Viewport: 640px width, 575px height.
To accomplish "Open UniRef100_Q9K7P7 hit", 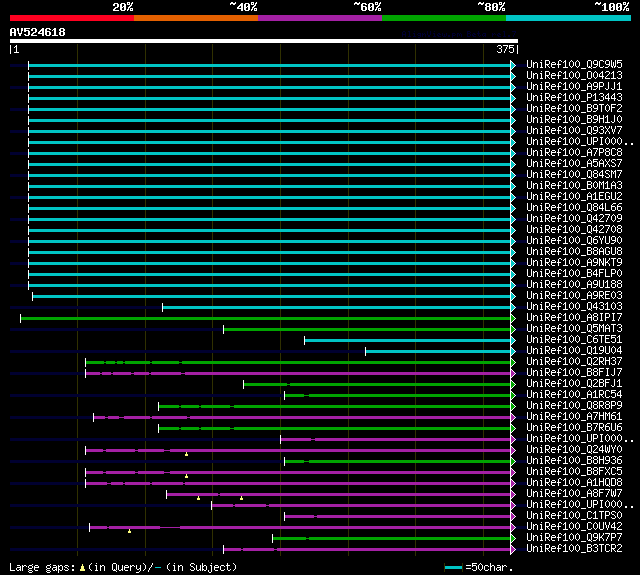I will click(x=574, y=538).
